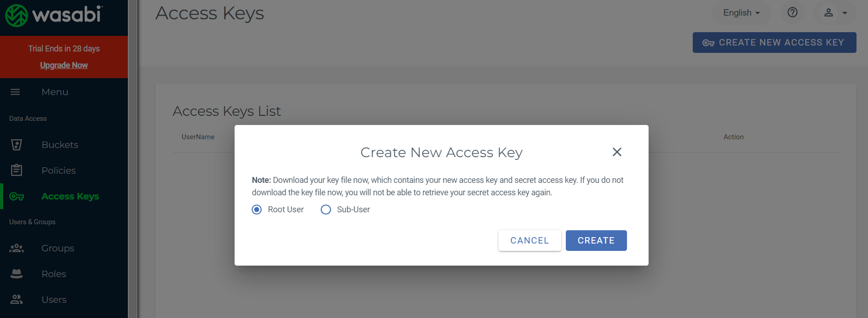Click the Roles hat icon

[17, 274]
